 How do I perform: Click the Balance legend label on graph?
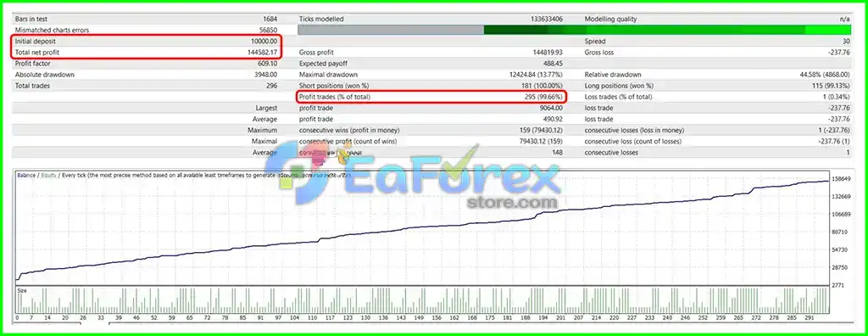[x=26, y=175]
